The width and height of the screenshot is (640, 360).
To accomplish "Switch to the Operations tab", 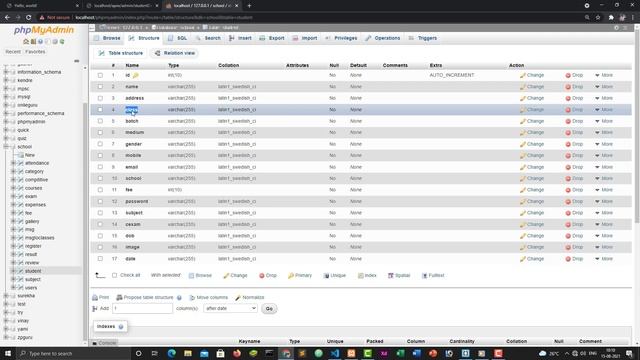I will coord(383,38).
